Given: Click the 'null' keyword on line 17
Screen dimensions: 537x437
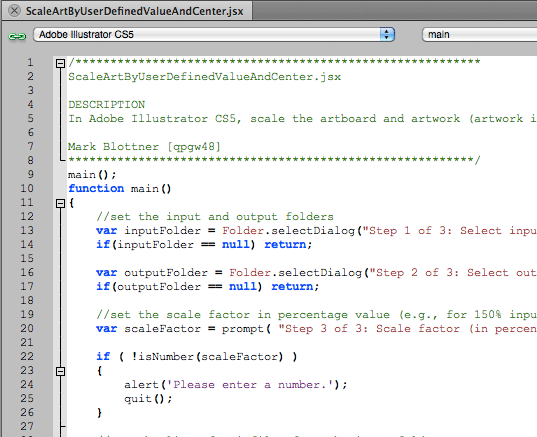Looking at the screenshot, I should coord(242,286).
